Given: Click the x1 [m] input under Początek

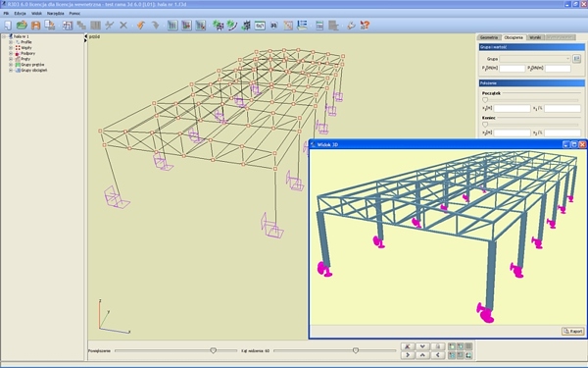Looking at the screenshot, I should [513, 109].
